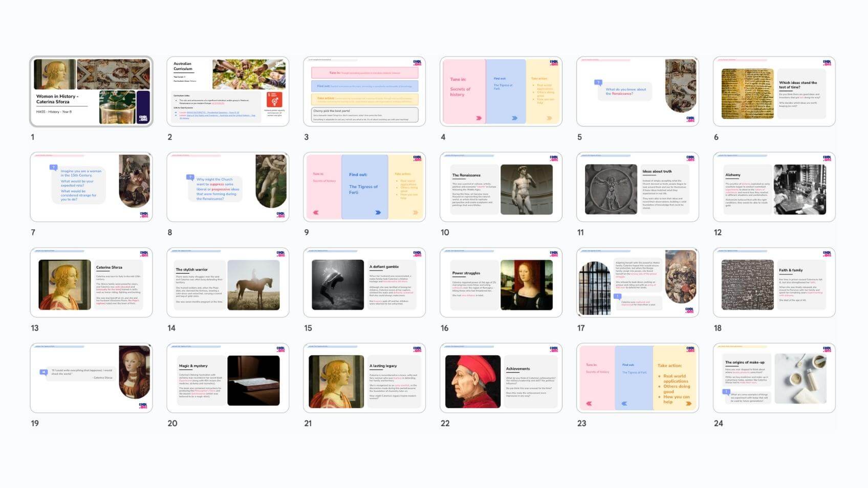The height and width of the screenshot is (488, 868).
Task: Click the pink 'Tune in' panel on slide 4
Action: click(x=463, y=91)
